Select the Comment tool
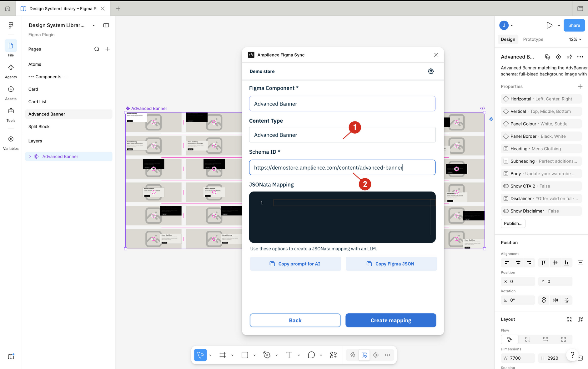This screenshot has width=588, height=369. click(x=311, y=355)
